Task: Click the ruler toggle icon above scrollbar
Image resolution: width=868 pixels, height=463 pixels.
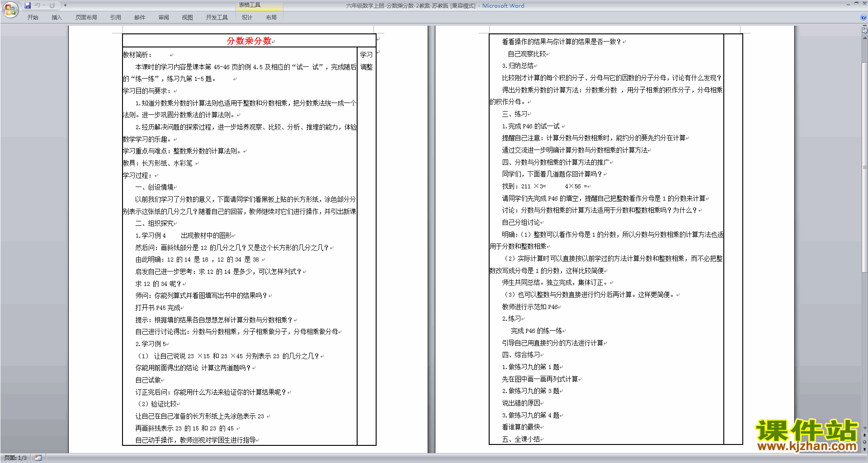Action: tap(864, 31)
